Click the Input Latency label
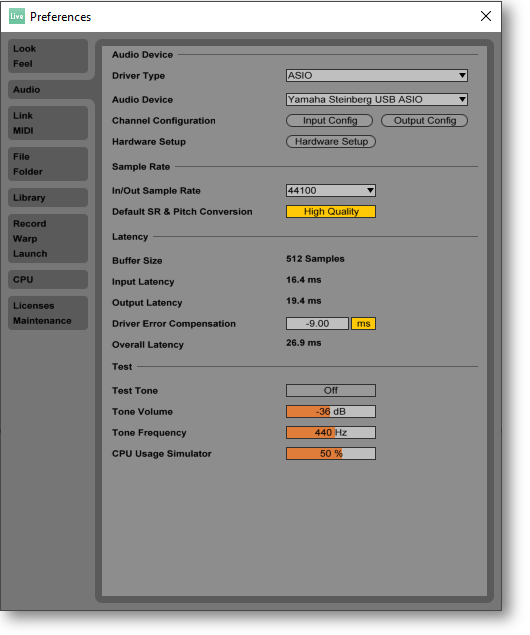530x635 pixels. [143, 281]
